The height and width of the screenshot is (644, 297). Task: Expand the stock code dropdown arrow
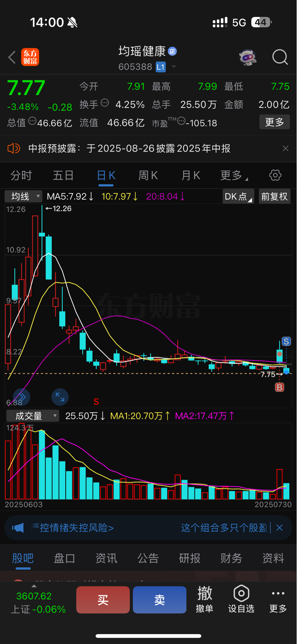point(174,67)
